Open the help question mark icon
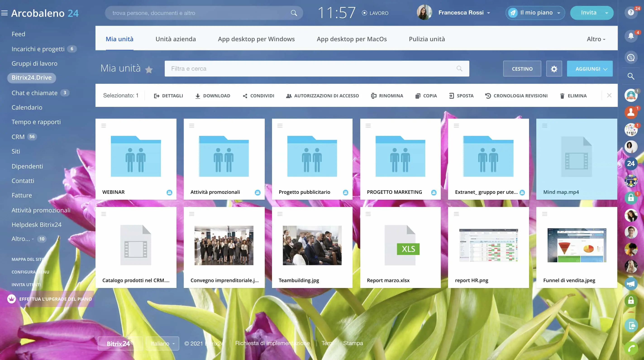Image resolution: width=644 pixels, height=360 pixels. tap(631, 12)
